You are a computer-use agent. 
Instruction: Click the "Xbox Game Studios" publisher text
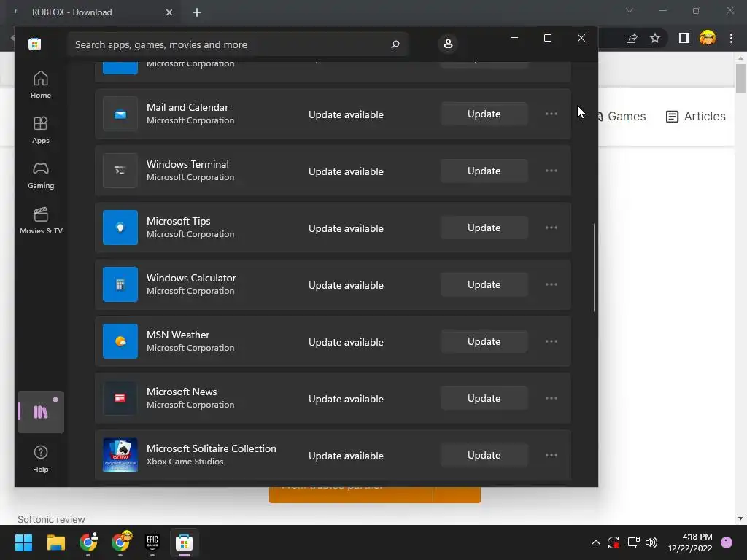coord(185,462)
